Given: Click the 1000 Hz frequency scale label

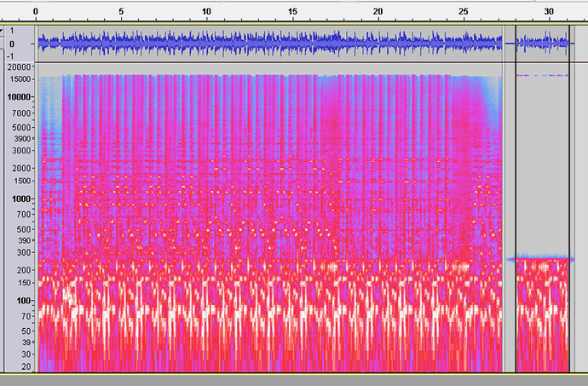Looking at the screenshot, I should coord(21,199).
